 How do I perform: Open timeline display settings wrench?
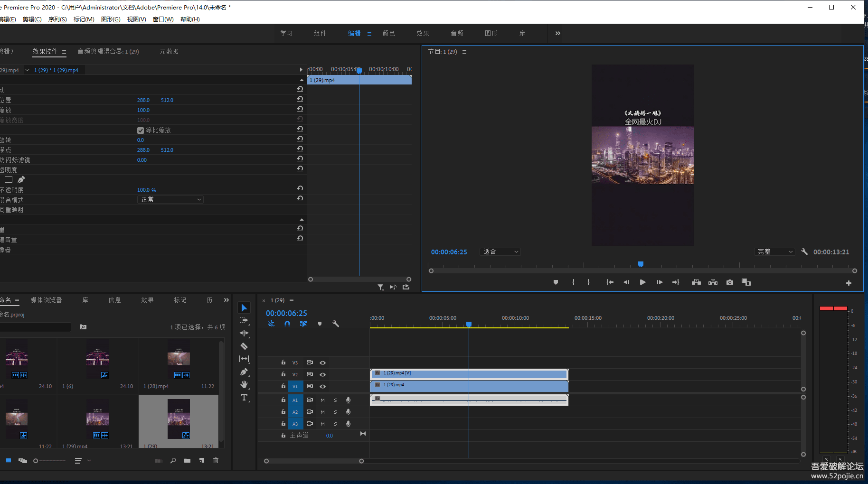tap(336, 324)
